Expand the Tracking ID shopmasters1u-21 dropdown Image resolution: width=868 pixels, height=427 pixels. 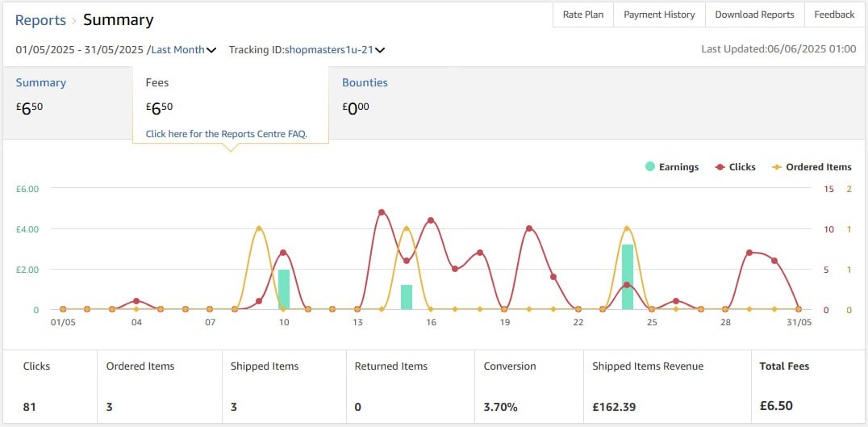pyautogui.click(x=328, y=49)
